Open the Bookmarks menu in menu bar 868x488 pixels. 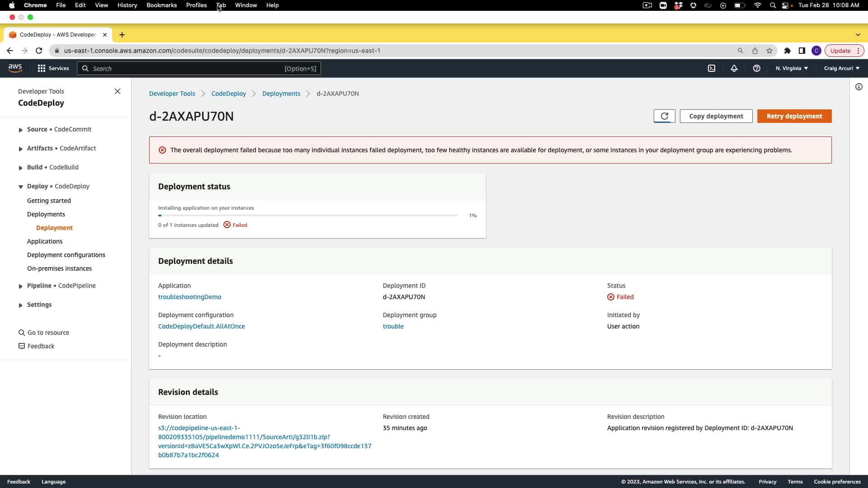coord(161,5)
